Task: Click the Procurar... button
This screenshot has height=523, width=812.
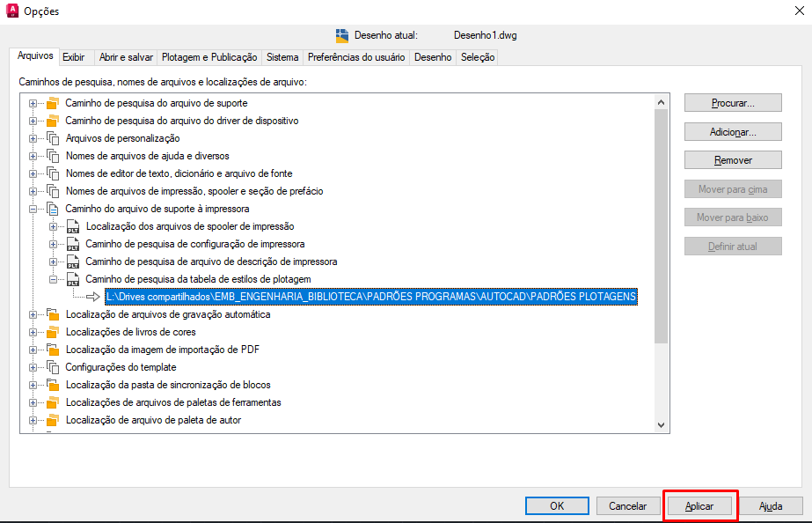Action: (x=732, y=103)
